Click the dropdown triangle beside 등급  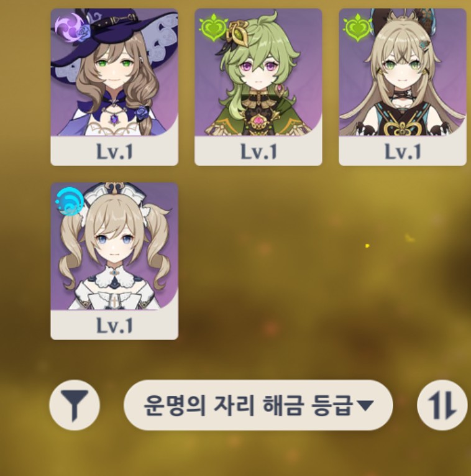coord(365,406)
